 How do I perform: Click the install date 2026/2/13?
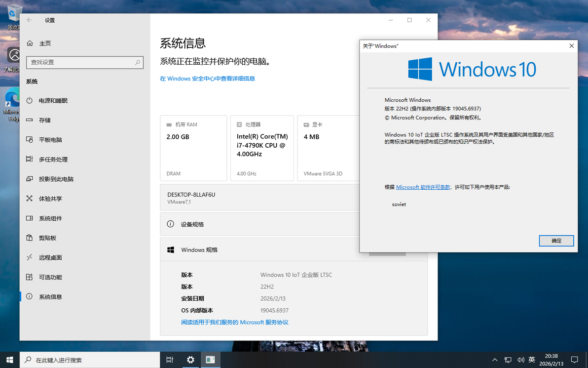tap(273, 298)
